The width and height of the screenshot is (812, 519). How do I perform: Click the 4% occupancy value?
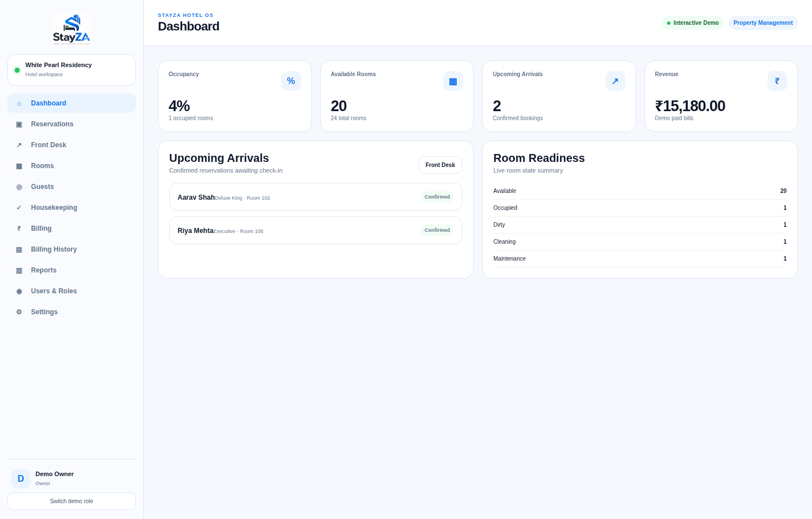[x=179, y=106]
